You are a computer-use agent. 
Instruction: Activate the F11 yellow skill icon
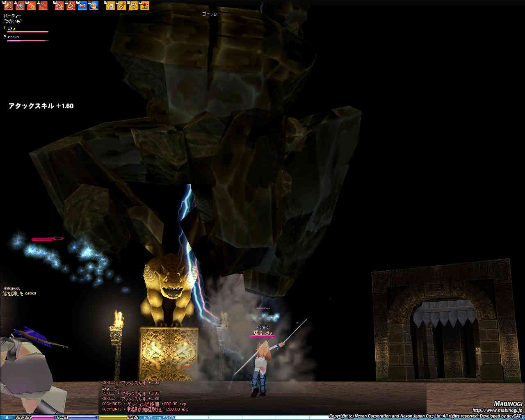click(133, 6)
